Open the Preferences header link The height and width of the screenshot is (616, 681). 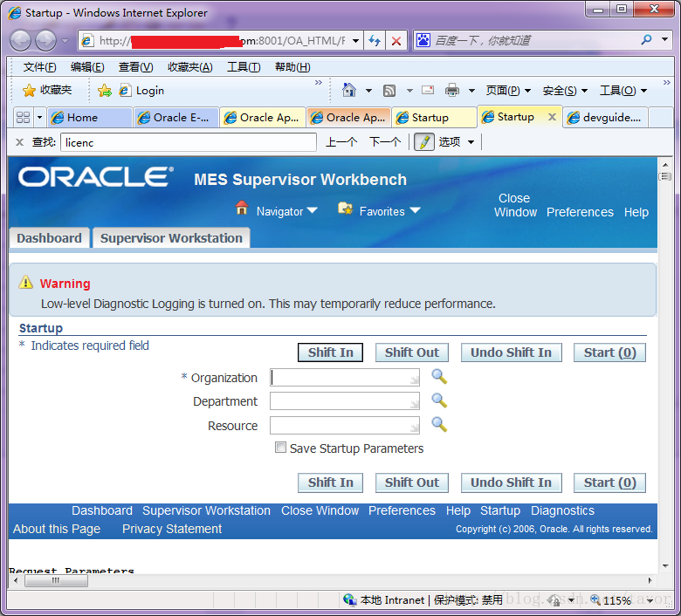coord(580,212)
